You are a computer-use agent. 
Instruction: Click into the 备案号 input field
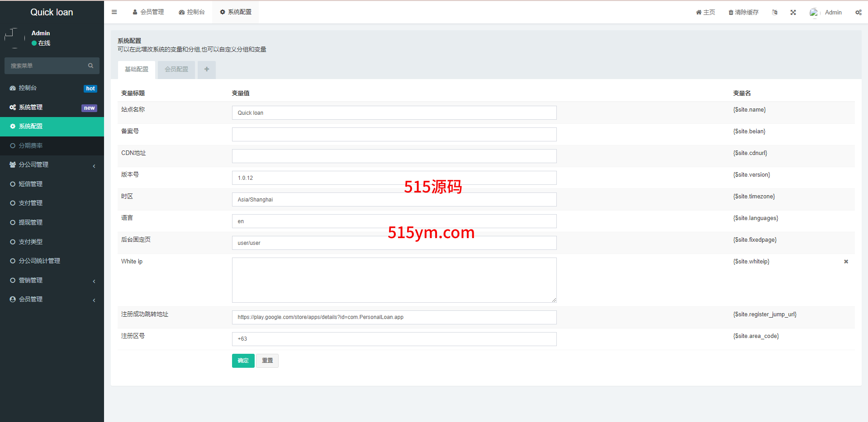coord(394,135)
